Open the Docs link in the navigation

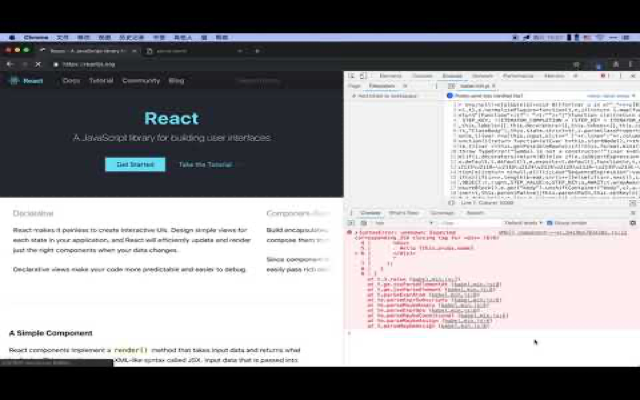[x=71, y=80]
